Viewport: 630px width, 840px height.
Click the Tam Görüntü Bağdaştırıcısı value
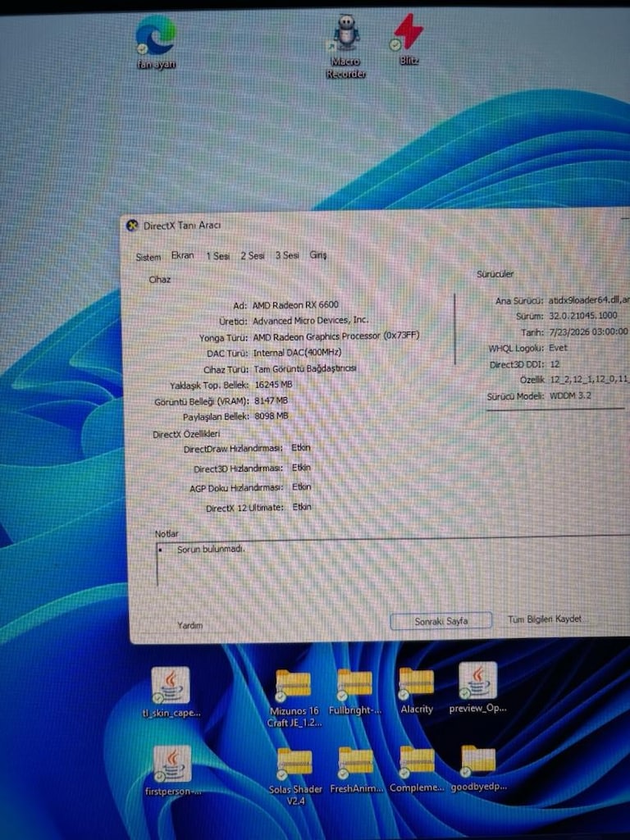pos(304,368)
